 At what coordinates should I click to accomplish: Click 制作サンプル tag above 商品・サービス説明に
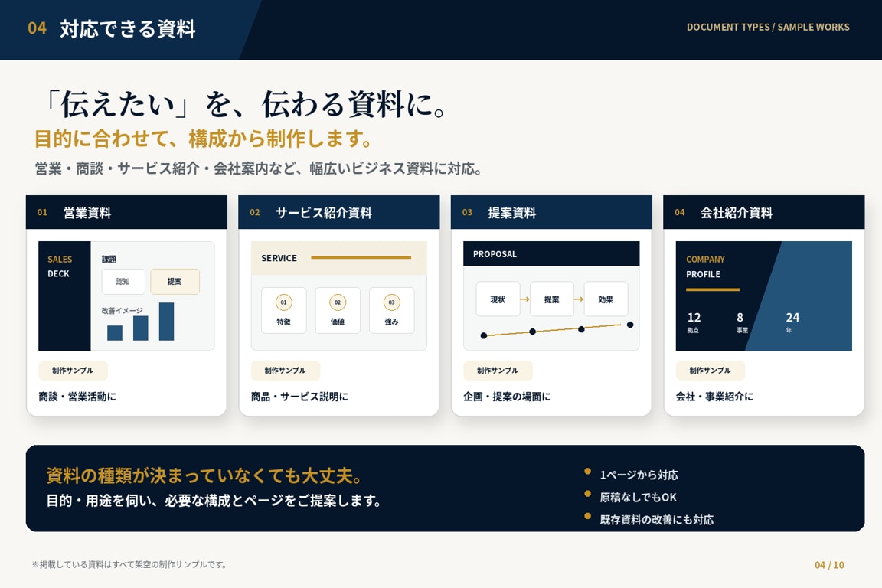[x=285, y=371]
